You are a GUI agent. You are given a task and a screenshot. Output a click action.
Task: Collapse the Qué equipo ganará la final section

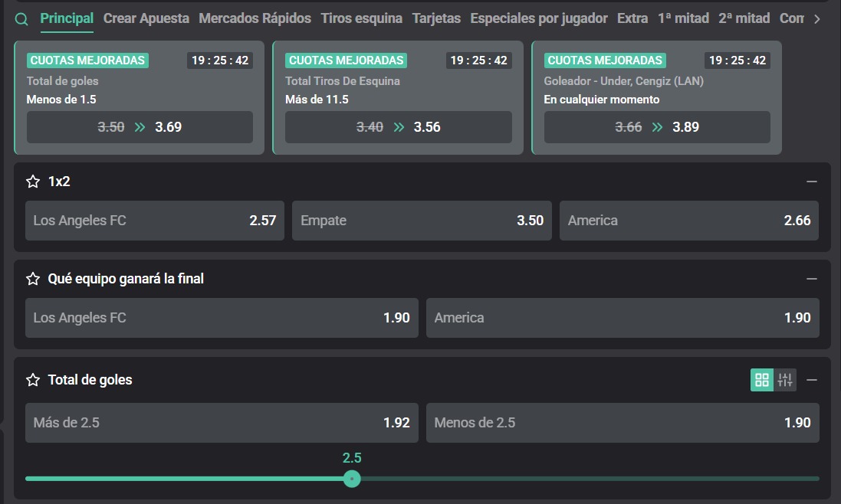[x=812, y=279]
